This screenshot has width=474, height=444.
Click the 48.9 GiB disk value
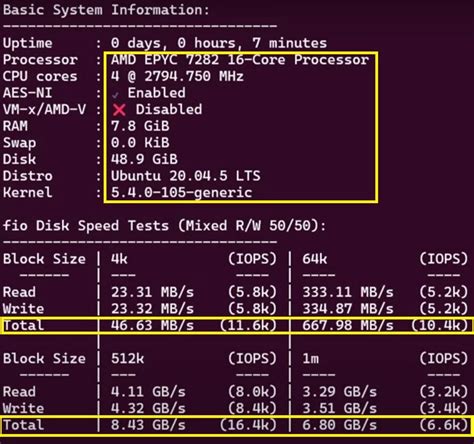(x=144, y=159)
